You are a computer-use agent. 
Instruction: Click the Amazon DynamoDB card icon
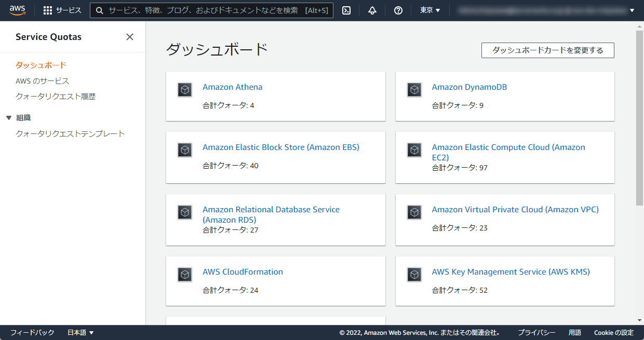(414, 90)
